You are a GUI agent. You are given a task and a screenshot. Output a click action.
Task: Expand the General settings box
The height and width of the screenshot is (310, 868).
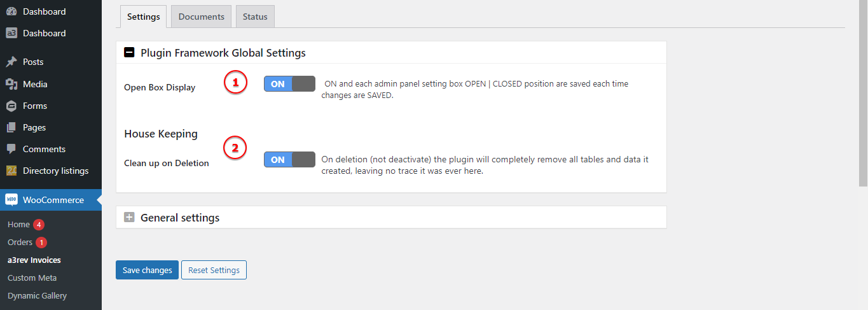(x=129, y=217)
